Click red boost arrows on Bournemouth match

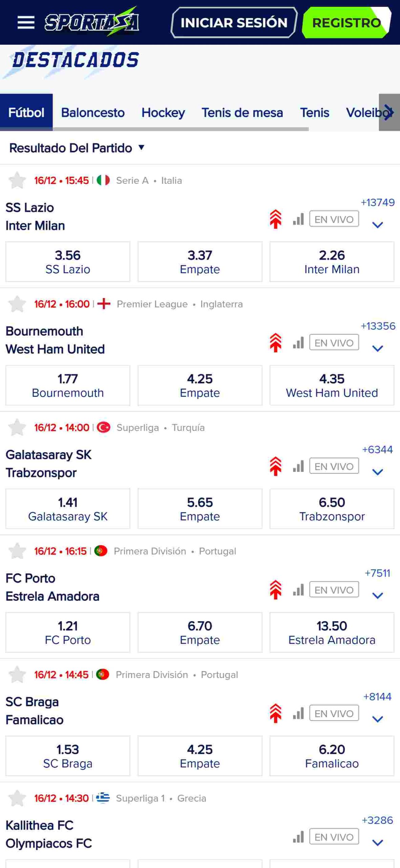(x=276, y=342)
